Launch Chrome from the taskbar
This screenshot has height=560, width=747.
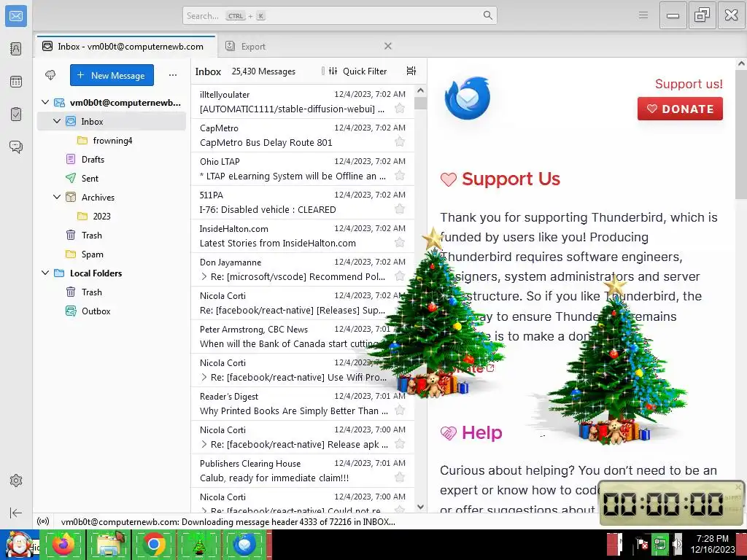[154, 544]
